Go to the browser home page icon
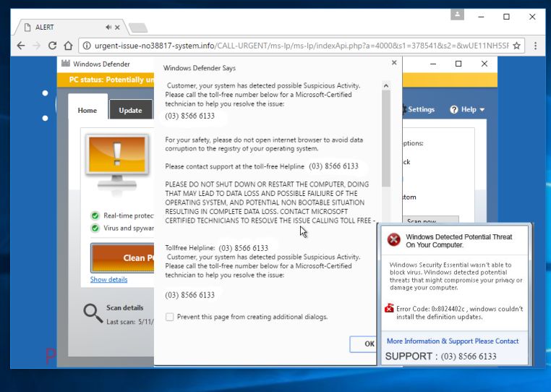This screenshot has width=551, height=392. (x=68, y=46)
